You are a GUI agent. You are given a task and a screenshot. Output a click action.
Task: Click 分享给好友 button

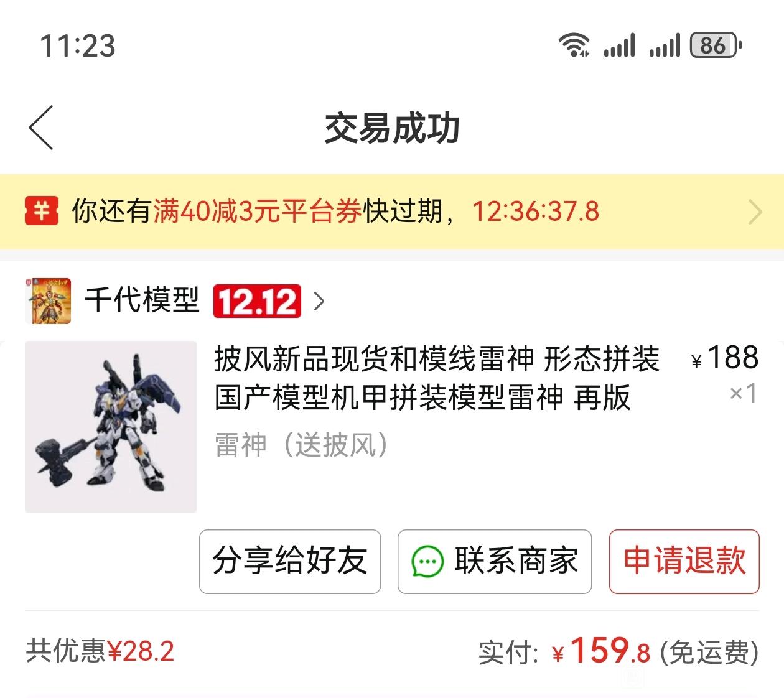click(290, 562)
